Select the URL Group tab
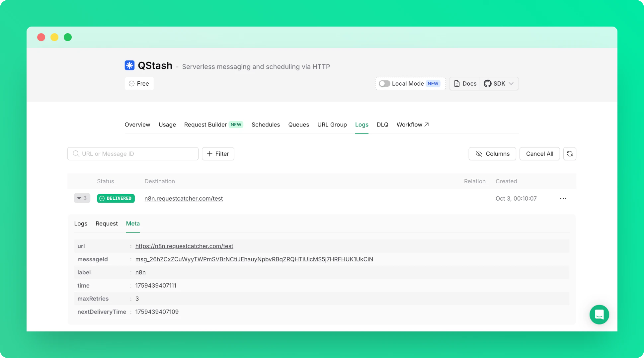Screen dimensions: 644x358 coord(332,125)
